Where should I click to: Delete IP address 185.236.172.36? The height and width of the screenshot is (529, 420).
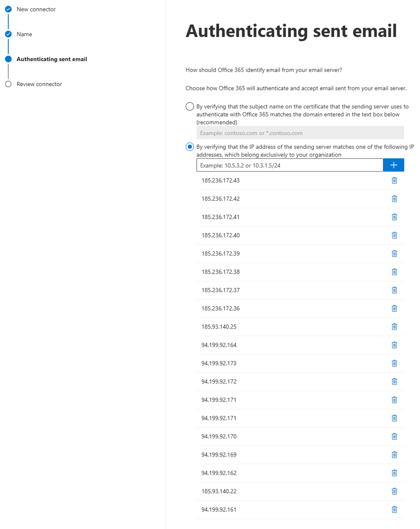tap(394, 308)
